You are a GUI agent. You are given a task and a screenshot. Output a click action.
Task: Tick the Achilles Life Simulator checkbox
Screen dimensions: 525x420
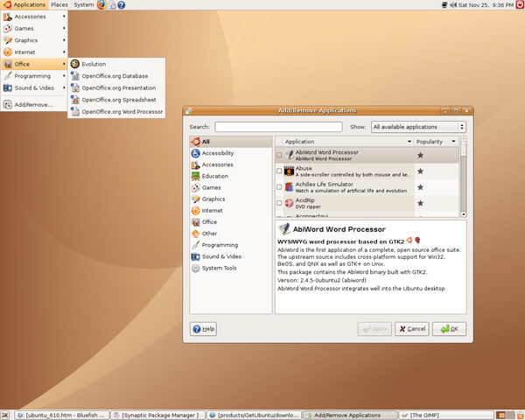tap(279, 187)
